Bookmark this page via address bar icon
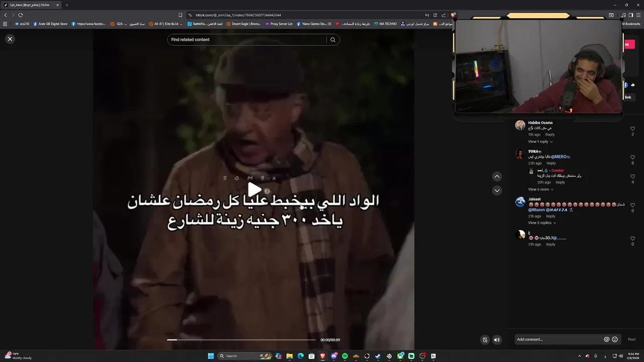This screenshot has height=362, width=644. pos(180,15)
